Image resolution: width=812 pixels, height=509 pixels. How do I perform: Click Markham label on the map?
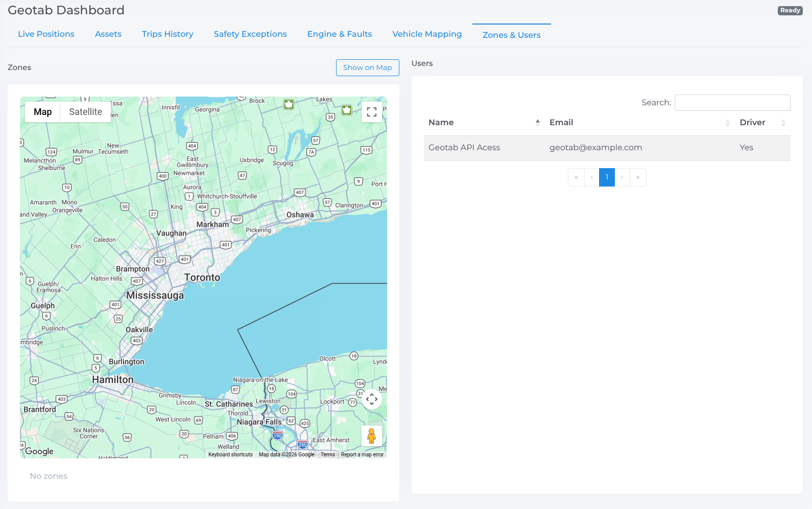coord(213,224)
